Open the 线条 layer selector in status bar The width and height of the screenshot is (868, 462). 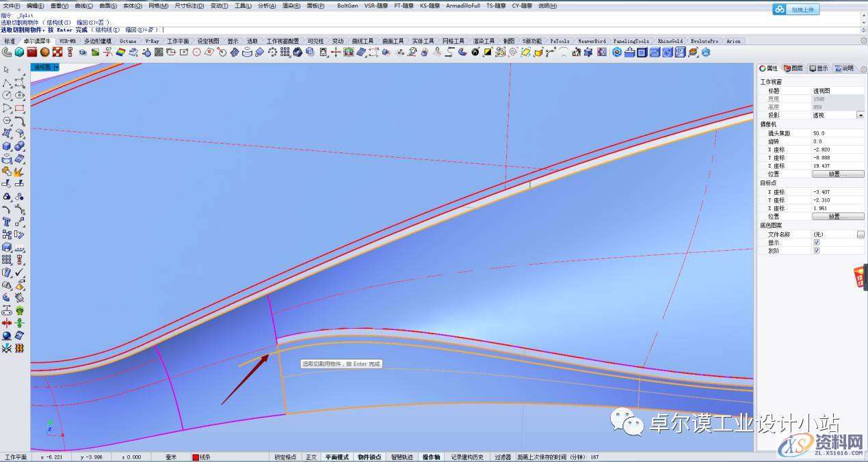206,457
